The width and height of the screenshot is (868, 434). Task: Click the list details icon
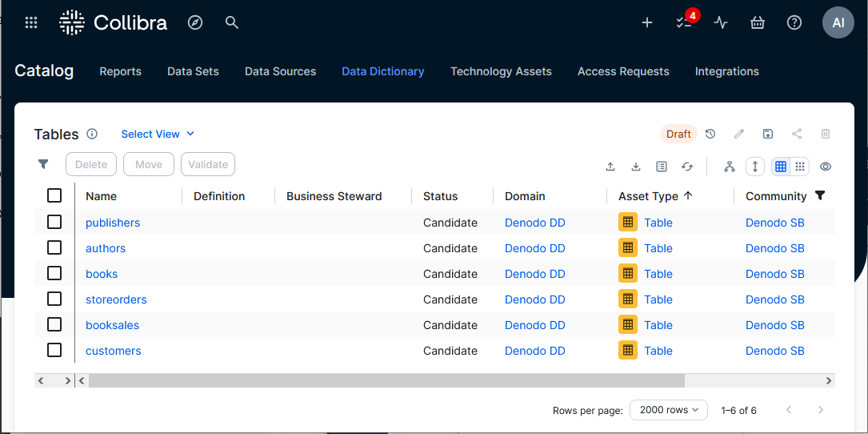coord(662,167)
